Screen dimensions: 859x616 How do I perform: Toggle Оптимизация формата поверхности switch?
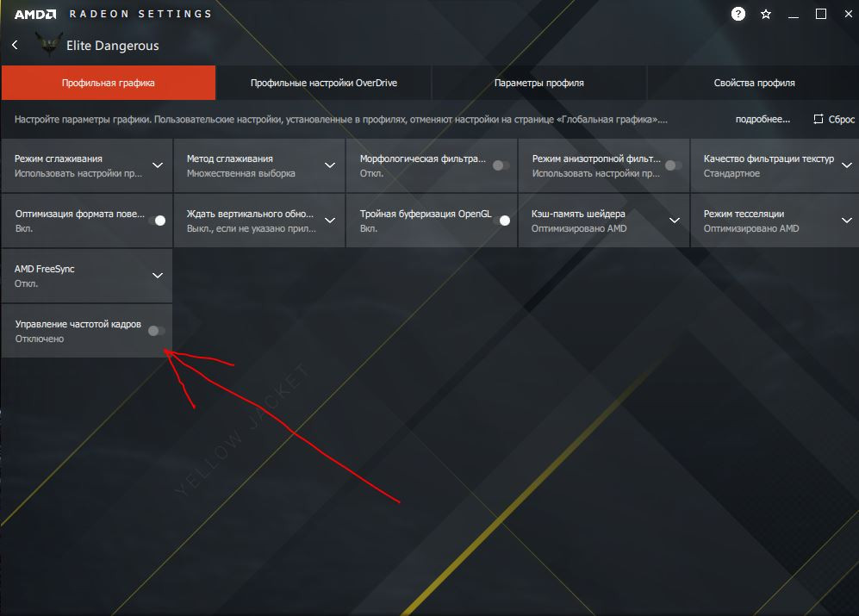157,221
